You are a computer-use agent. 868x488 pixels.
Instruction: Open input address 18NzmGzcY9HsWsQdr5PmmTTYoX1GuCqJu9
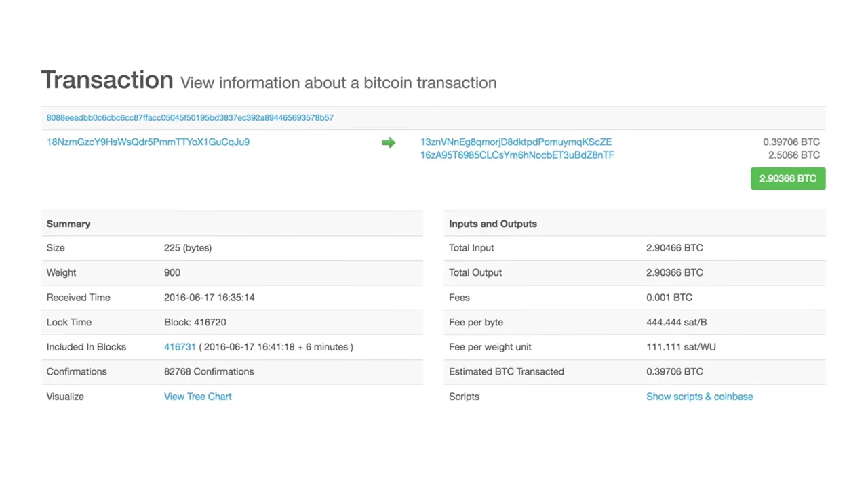click(148, 142)
